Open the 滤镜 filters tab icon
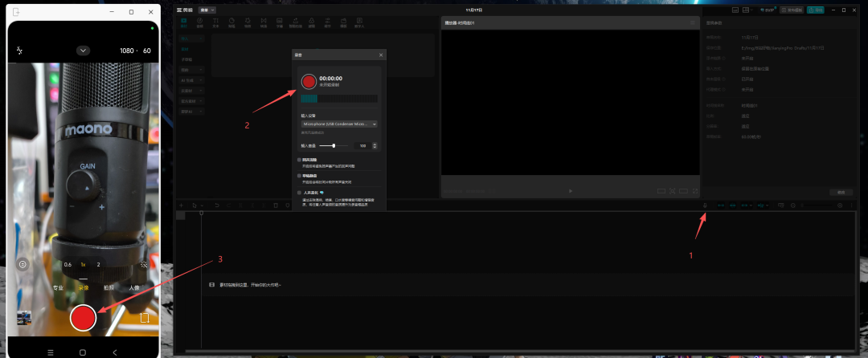Screen dimensions: 868x358 [x=312, y=22]
